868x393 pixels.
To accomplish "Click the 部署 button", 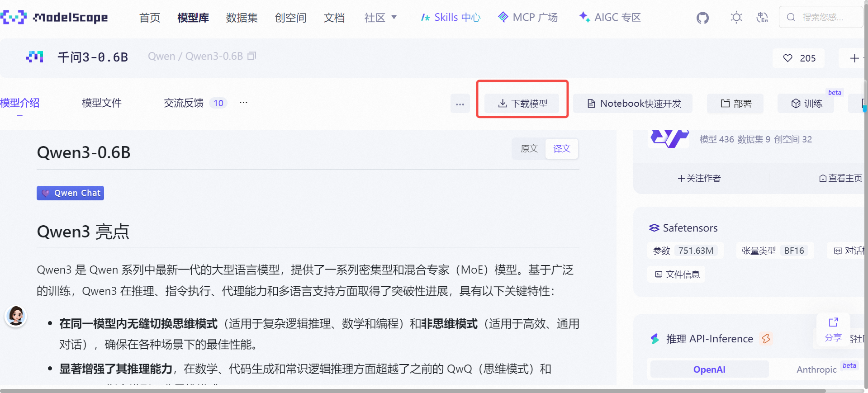I will (x=735, y=104).
